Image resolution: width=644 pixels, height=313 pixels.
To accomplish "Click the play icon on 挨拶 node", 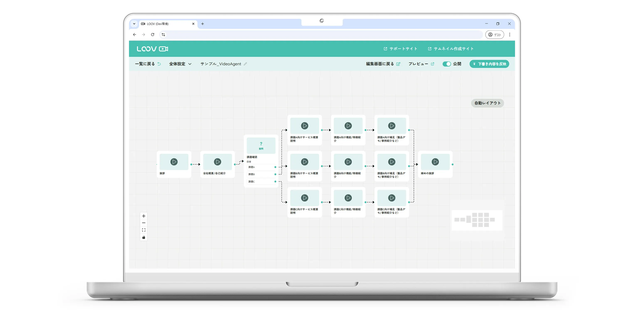I will click(174, 162).
